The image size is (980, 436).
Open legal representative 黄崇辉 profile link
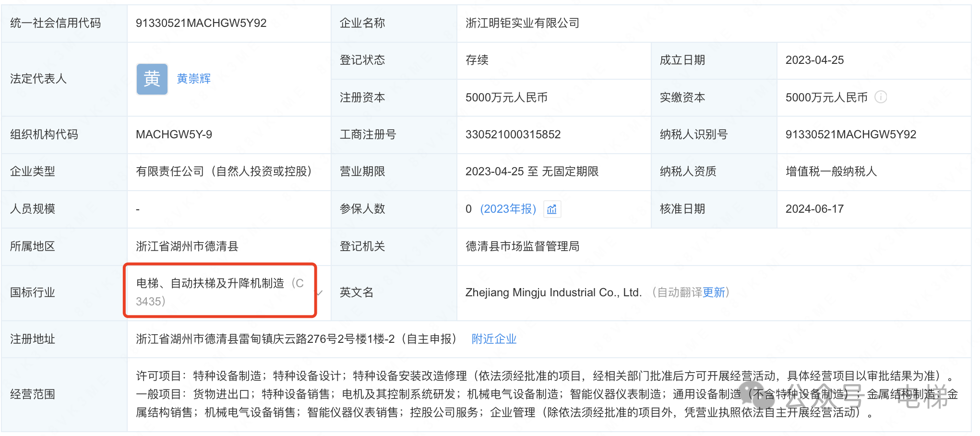194,79
